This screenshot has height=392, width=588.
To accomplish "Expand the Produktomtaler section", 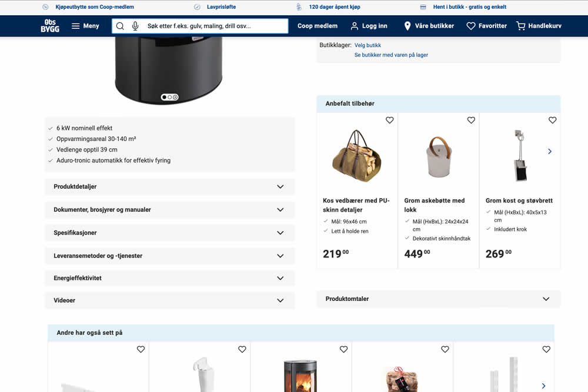I will click(438, 299).
